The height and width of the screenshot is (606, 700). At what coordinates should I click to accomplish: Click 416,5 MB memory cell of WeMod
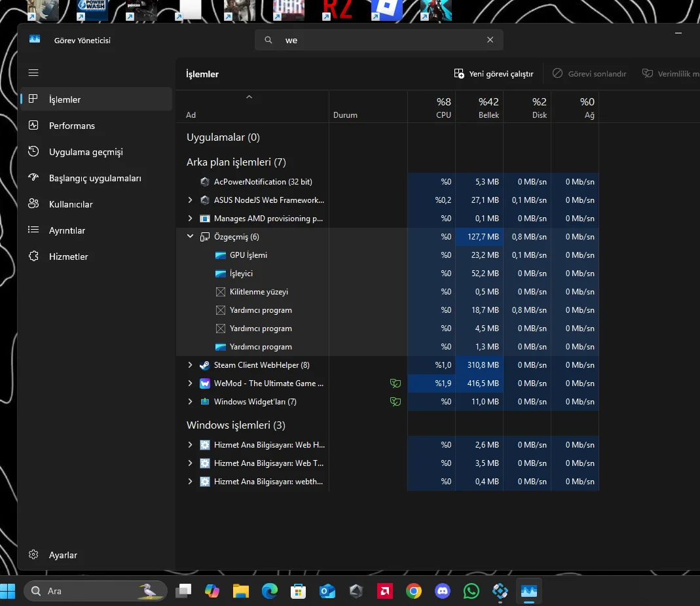point(479,383)
